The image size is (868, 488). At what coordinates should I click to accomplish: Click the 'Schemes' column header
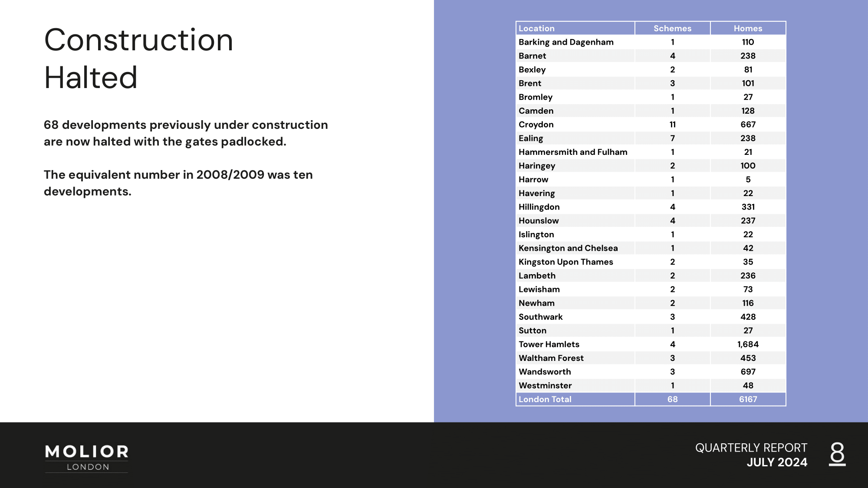click(672, 28)
